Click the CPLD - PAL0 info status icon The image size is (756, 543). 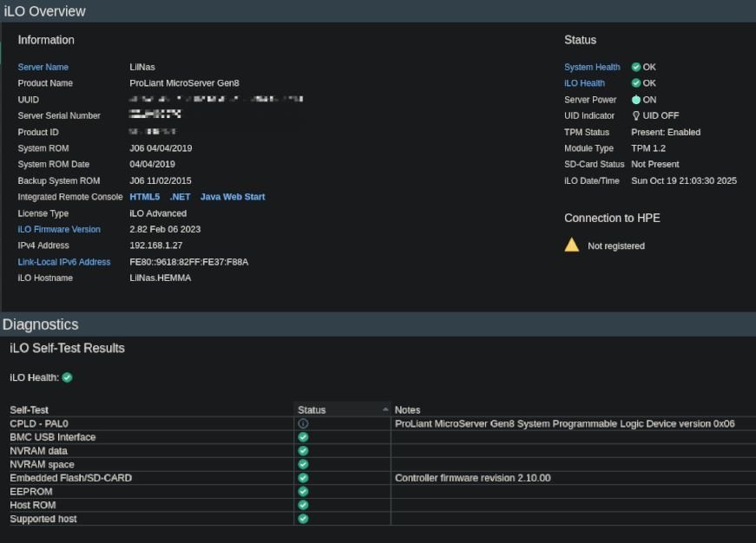[303, 423]
